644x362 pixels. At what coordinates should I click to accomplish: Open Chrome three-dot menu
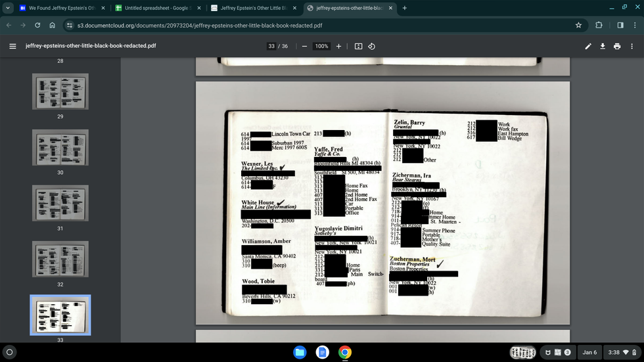tap(635, 26)
